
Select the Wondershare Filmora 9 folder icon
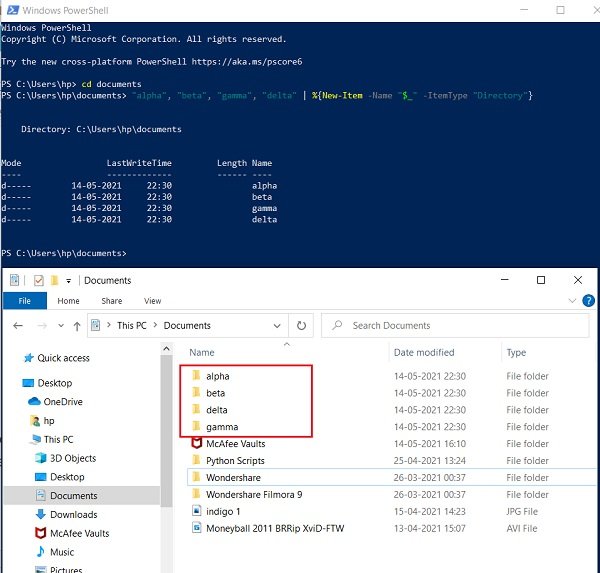point(196,494)
